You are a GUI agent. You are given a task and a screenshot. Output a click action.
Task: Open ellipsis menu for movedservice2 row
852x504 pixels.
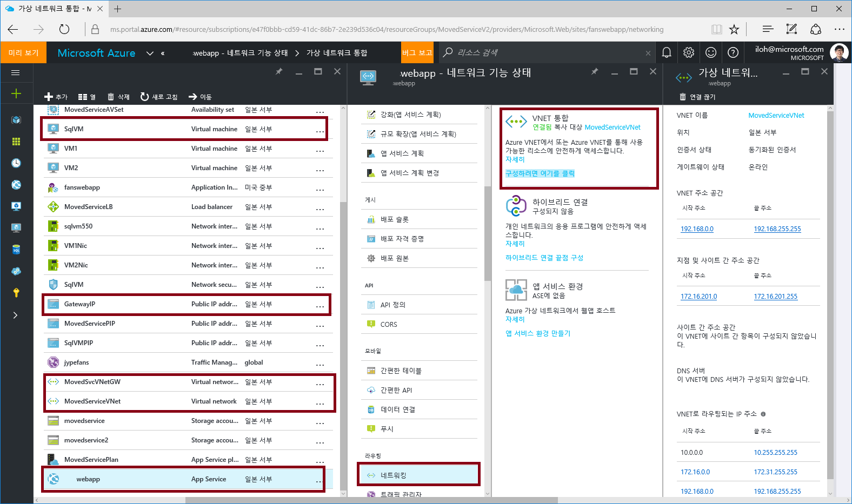click(320, 442)
